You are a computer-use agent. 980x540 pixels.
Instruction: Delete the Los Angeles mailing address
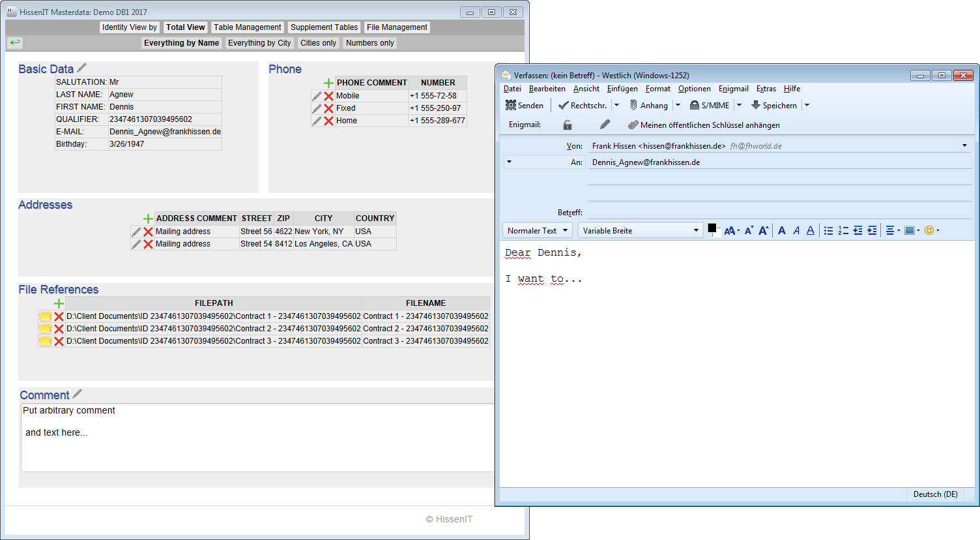tap(148, 244)
